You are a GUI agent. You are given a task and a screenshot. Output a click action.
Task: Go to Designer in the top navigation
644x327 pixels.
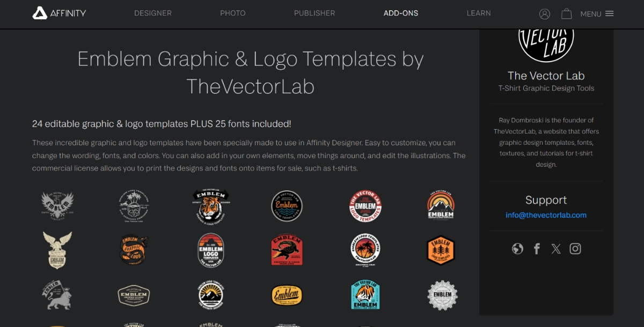coord(153,13)
